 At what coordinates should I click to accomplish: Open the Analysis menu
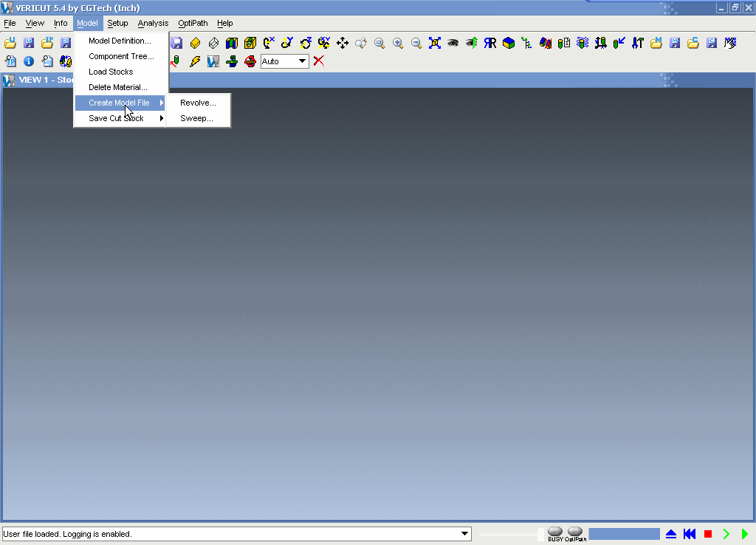(x=153, y=23)
